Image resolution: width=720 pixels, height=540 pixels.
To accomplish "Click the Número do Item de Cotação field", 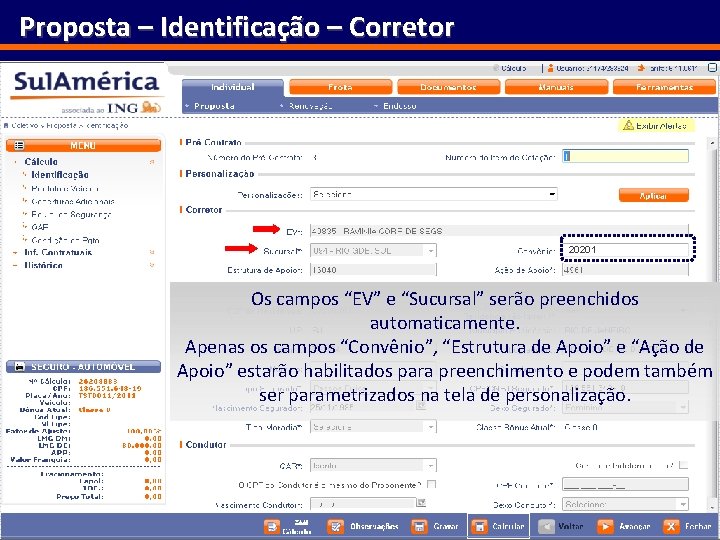I will (x=626, y=157).
